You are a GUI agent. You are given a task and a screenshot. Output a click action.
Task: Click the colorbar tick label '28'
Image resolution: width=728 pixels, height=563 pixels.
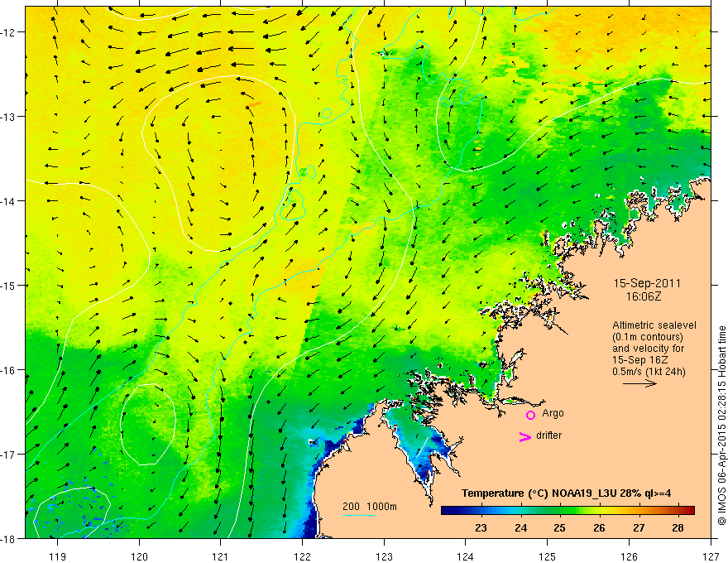678,527
